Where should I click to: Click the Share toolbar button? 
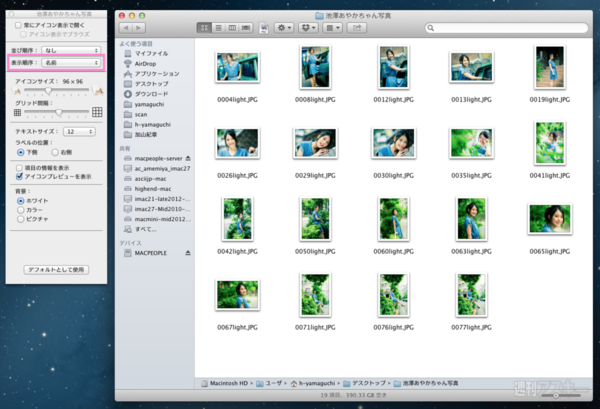click(x=357, y=28)
